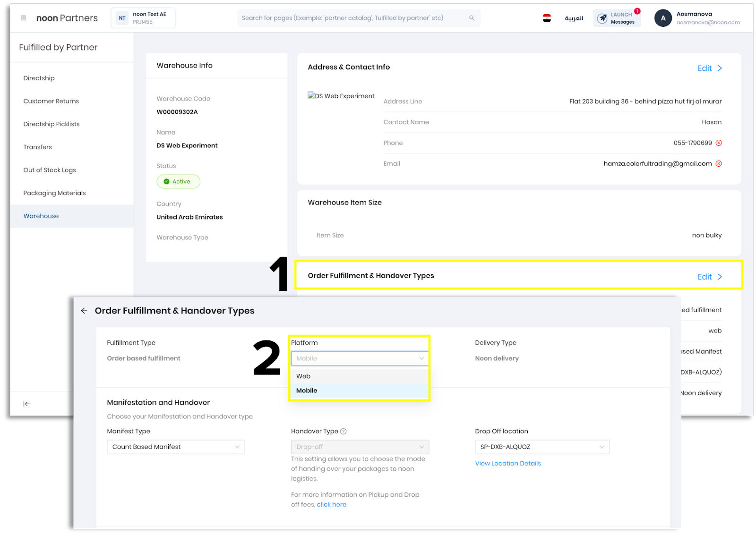Click the search for pages field

click(359, 18)
